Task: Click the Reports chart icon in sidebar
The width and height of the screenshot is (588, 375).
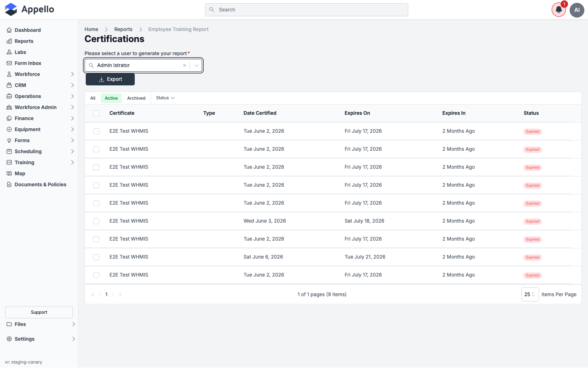Action: click(x=9, y=41)
